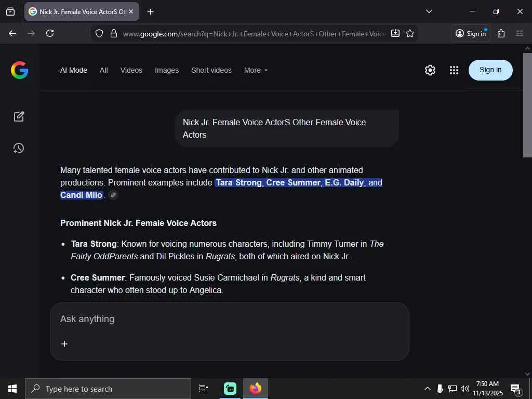Open Firefox View tab overview icon
The width and height of the screenshot is (532, 399).
[x=10, y=11]
